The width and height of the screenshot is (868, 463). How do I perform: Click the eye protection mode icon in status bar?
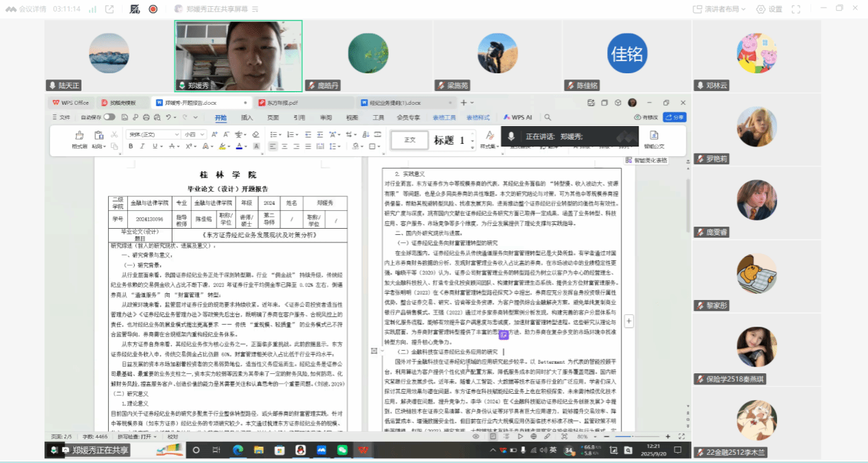(x=476, y=436)
